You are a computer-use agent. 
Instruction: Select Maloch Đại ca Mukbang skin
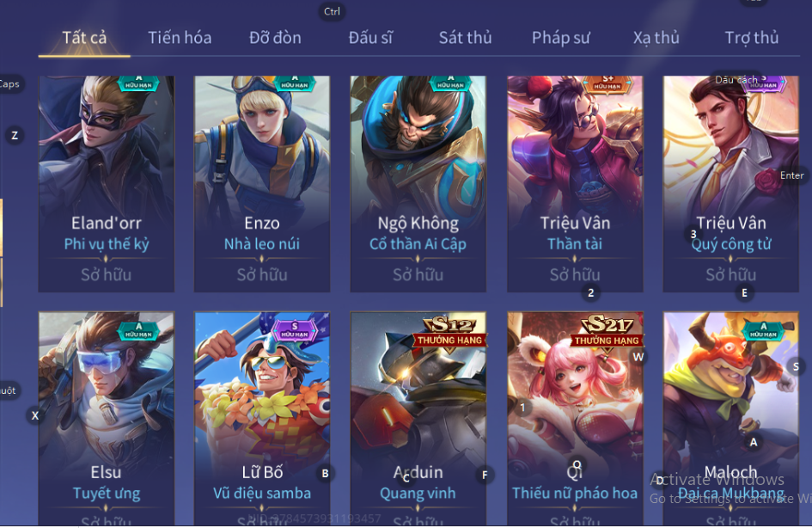tap(730, 419)
